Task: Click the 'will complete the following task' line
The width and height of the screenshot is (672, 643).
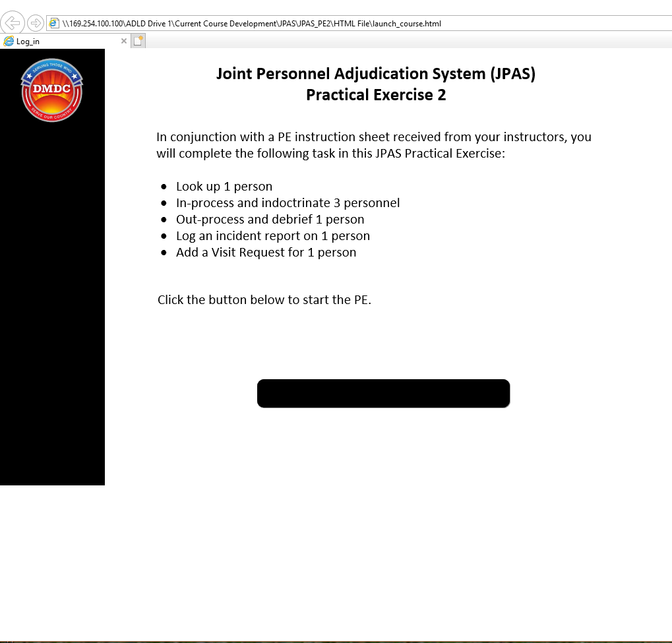Action: click(x=331, y=154)
